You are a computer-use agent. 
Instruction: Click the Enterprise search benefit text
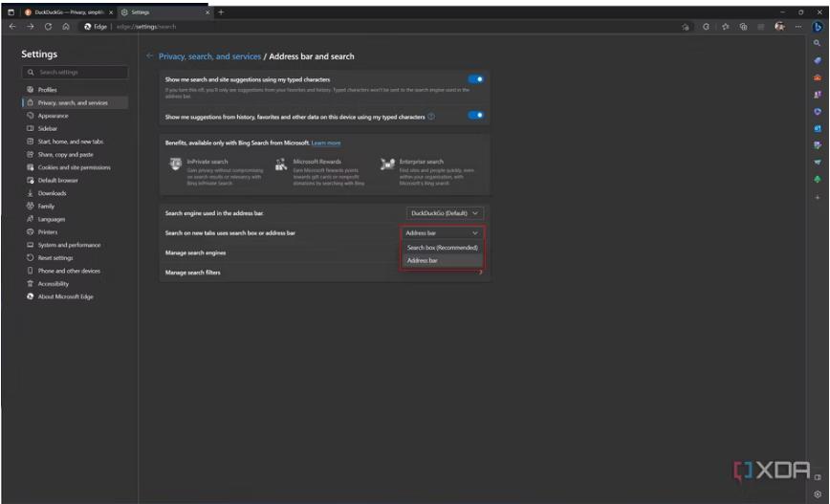[x=422, y=162]
